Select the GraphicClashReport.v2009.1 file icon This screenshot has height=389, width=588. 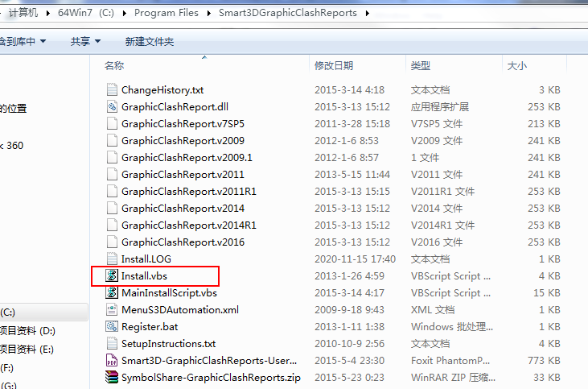[112, 157]
